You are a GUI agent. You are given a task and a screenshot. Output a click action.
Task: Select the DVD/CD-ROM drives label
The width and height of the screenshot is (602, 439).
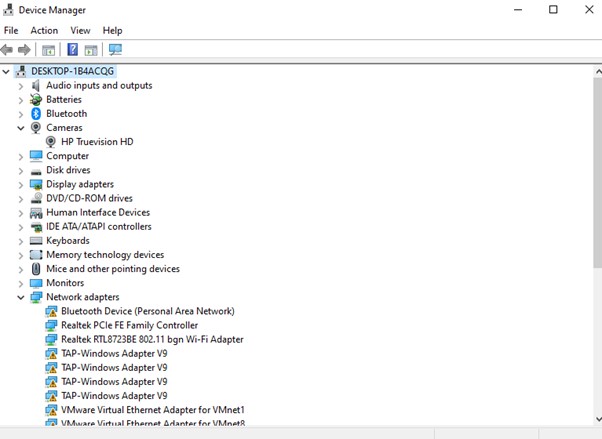(x=89, y=198)
